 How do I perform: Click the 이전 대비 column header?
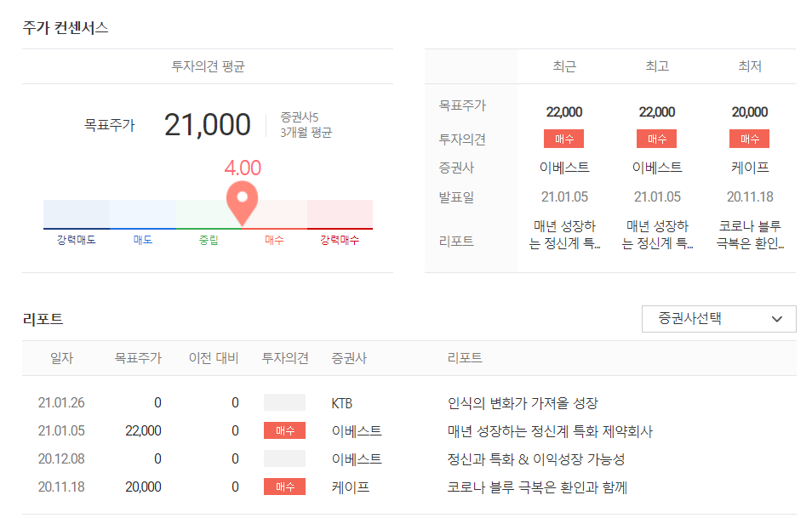[214, 358]
